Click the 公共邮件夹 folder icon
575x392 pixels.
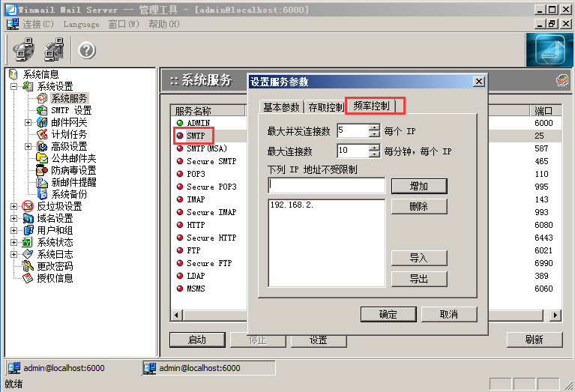tap(42, 158)
